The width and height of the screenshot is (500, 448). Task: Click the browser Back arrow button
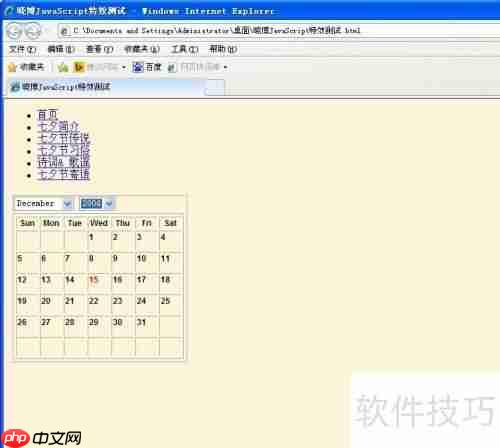click(x=14, y=31)
